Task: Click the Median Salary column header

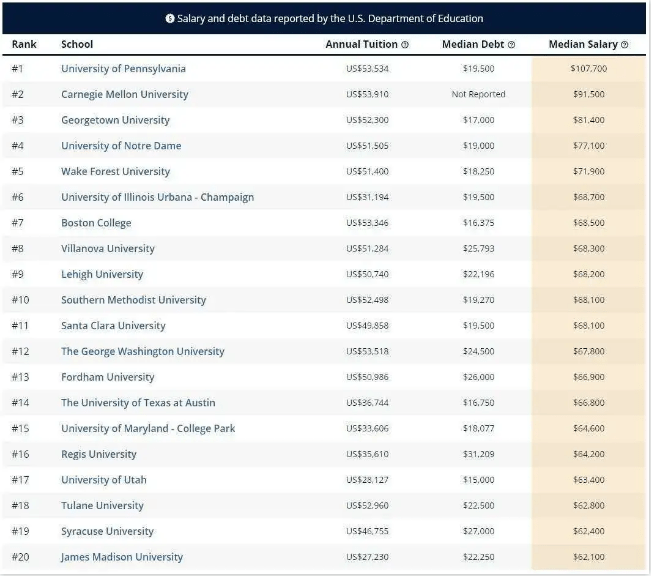Action: point(583,44)
